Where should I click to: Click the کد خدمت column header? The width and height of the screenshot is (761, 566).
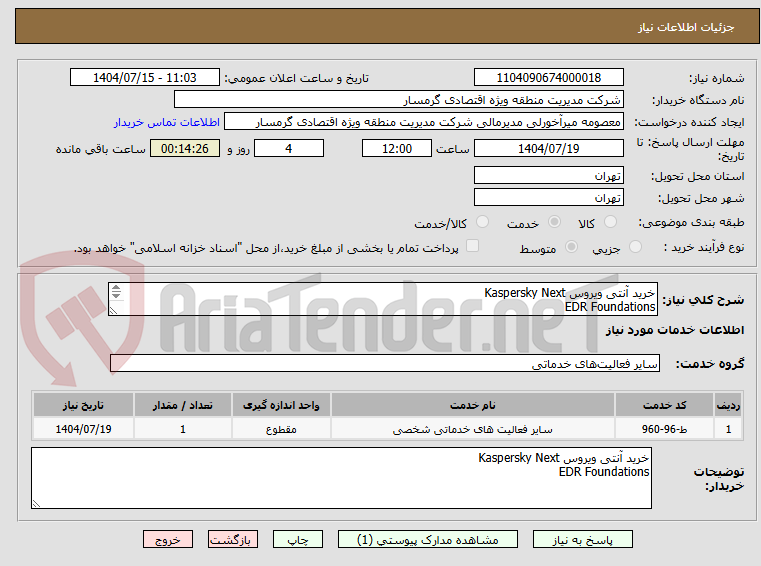[664, 405]
